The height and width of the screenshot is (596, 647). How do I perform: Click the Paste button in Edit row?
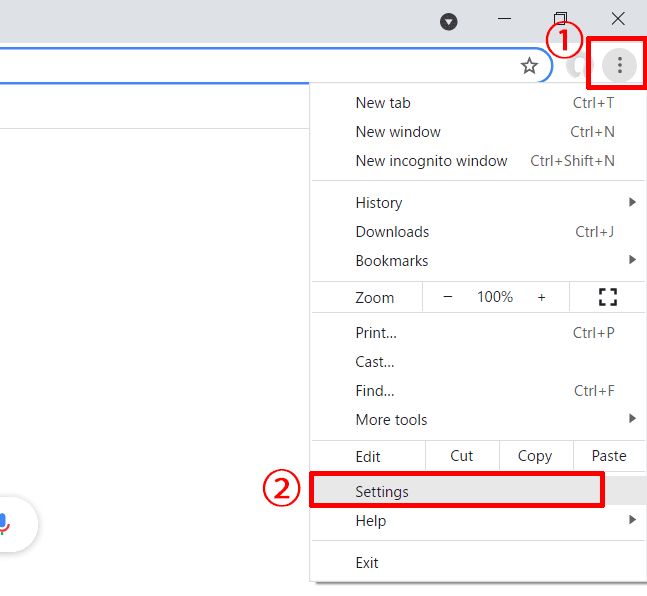coord(608,456)
